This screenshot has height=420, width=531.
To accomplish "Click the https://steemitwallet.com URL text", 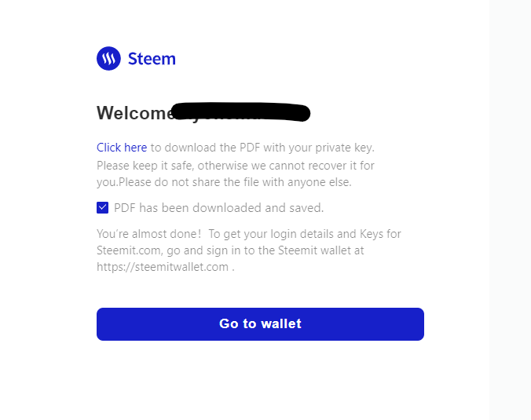I will (163, 267).
